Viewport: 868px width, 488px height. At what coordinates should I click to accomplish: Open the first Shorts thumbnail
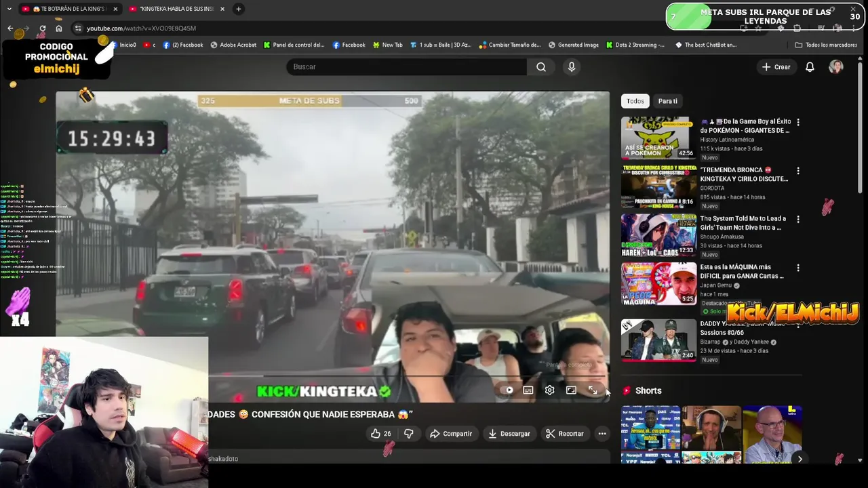tap(651, 434)
